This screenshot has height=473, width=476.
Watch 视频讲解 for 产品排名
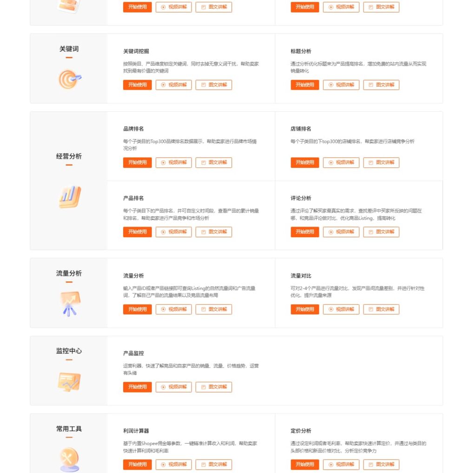coord(173,232)
